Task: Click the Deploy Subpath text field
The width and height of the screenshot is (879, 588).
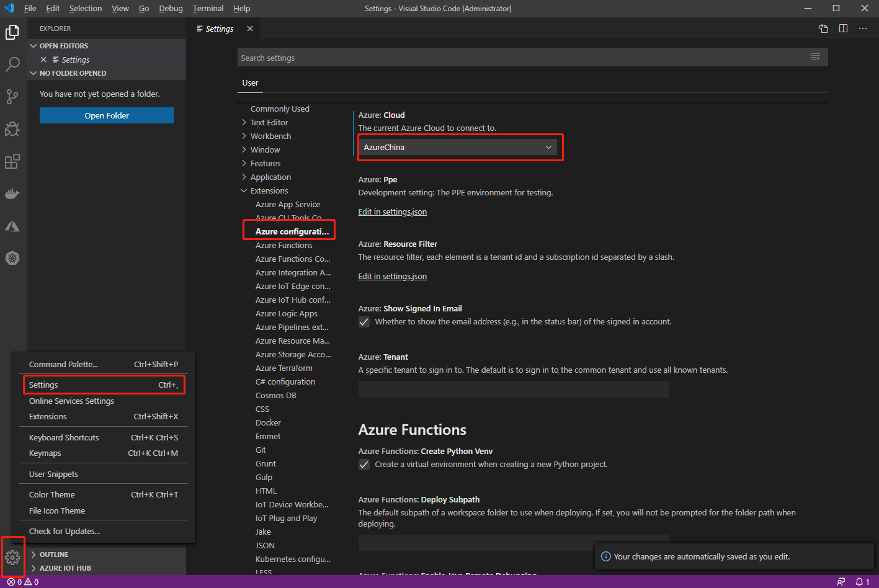Action: coord(513,543)
